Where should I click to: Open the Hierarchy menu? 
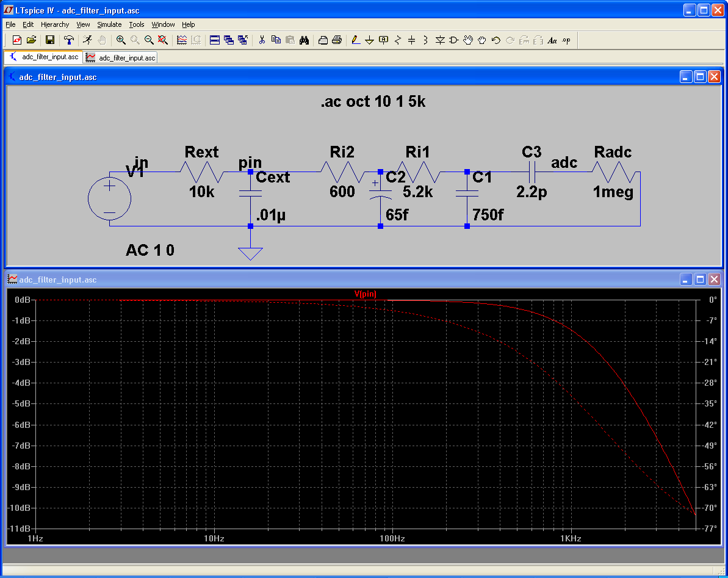[x=55, y=24]
